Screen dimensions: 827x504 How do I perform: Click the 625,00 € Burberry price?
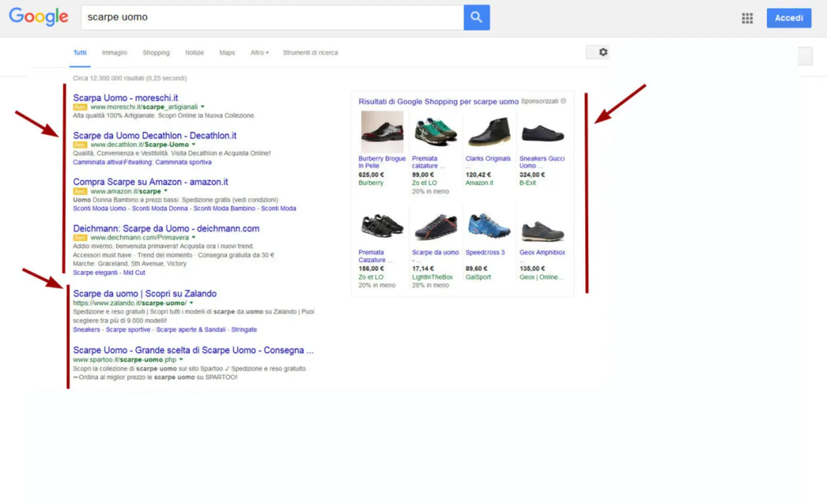tap(371, 175)
